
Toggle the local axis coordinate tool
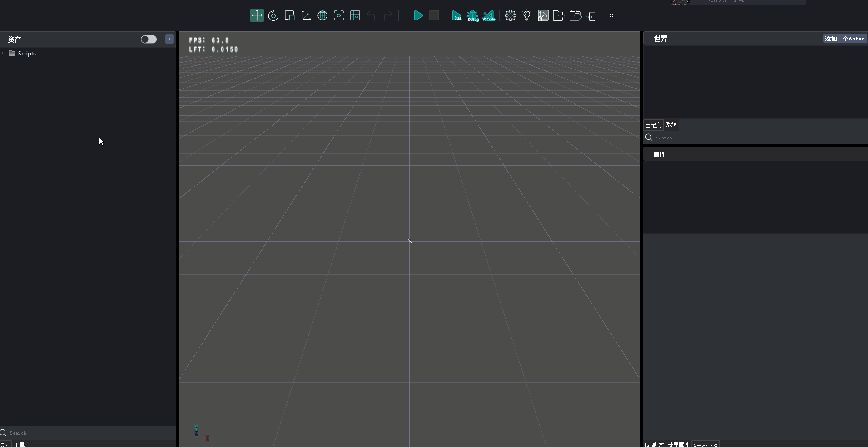coord(306,15)
